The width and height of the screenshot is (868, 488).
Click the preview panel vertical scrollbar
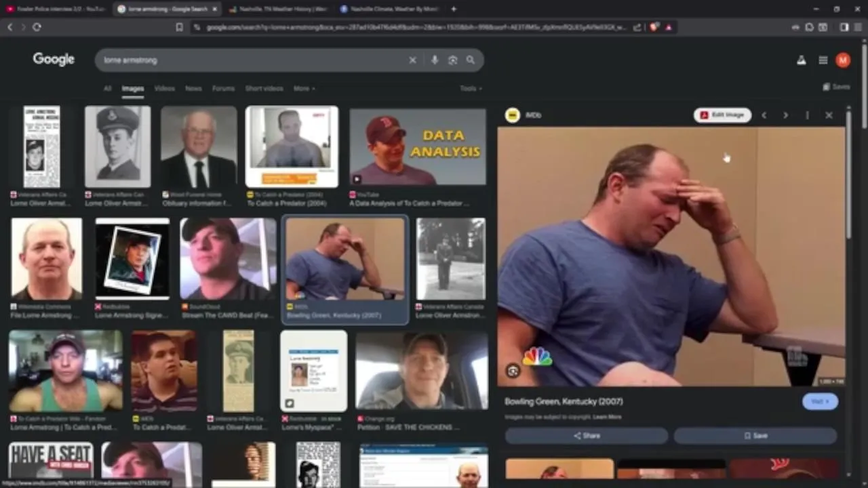(850, 176)
